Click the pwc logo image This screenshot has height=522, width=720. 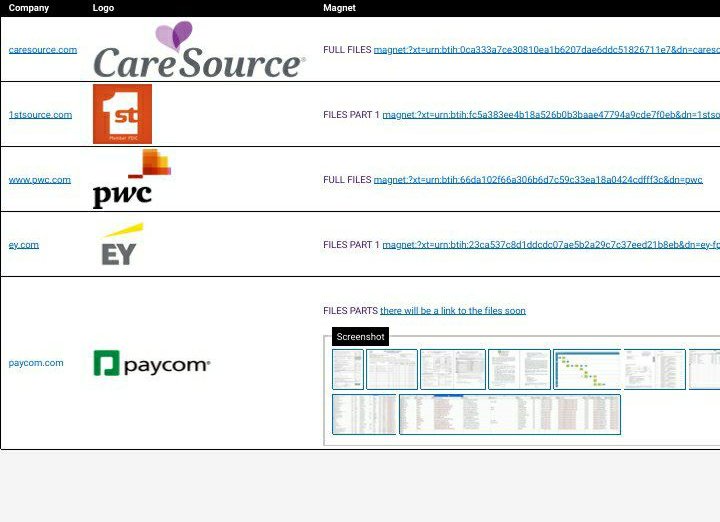click(132, 179)
